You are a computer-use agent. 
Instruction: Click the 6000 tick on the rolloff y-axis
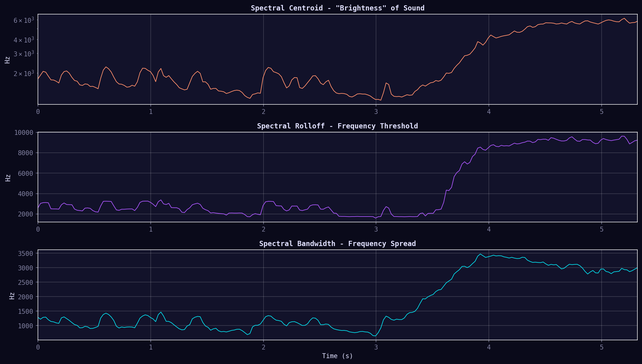[x=26, y=173]
